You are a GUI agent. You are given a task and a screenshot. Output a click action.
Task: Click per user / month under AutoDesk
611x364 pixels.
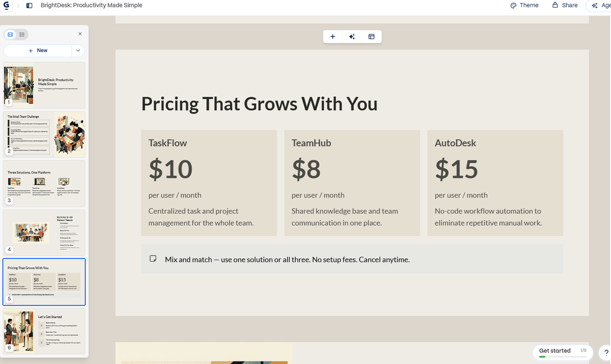(461, 195)
